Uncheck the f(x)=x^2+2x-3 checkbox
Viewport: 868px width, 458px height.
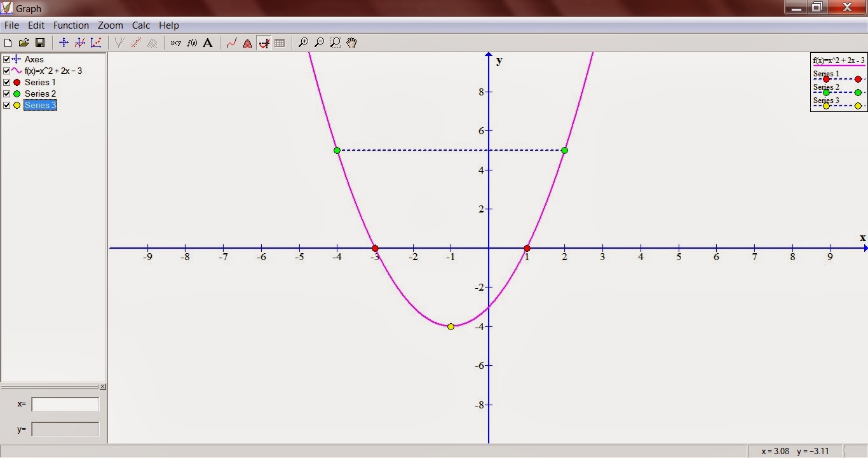[x=6, y=71]
